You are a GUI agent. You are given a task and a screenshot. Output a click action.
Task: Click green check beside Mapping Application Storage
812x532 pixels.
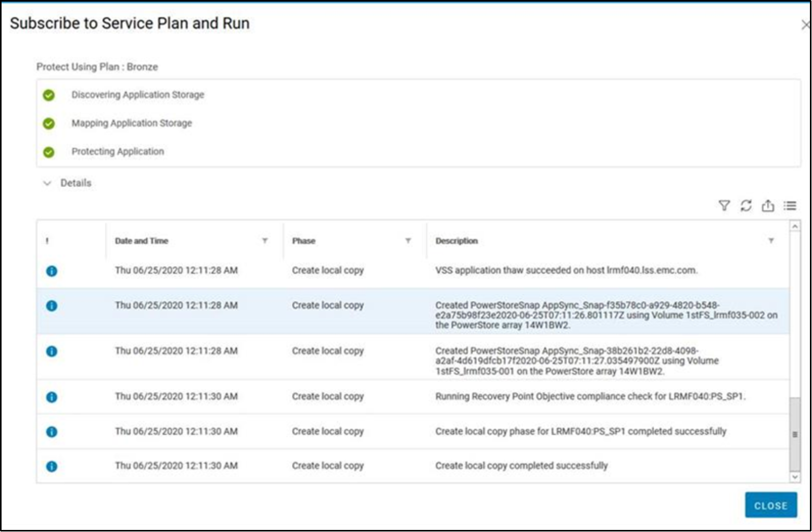(x=49, y=123)
